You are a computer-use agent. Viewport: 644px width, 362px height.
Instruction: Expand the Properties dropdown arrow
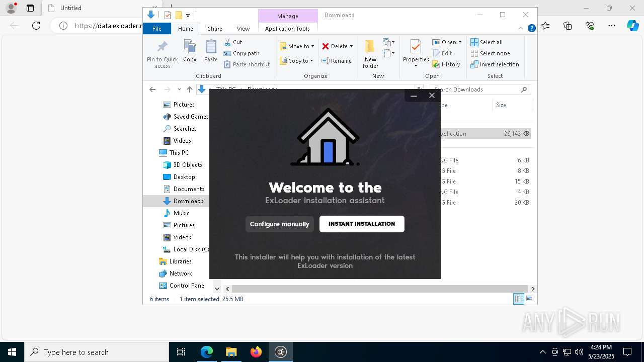[416, 66]
